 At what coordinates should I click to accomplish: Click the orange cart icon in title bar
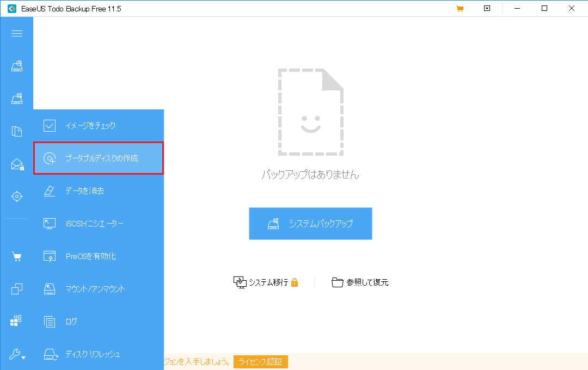(x=460, y=8)
